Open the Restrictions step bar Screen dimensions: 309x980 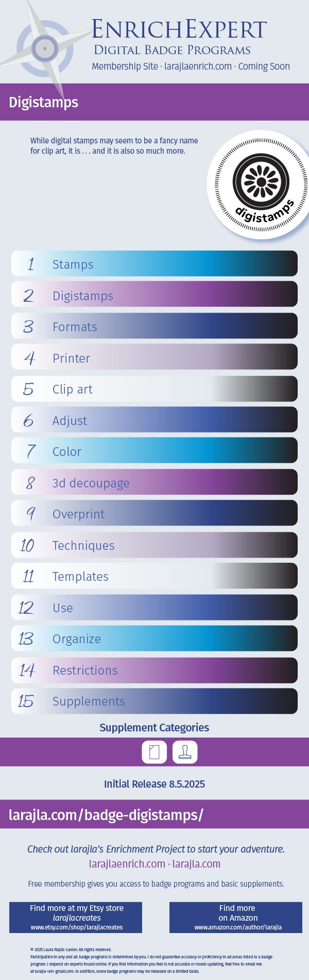tap(154, 669)
